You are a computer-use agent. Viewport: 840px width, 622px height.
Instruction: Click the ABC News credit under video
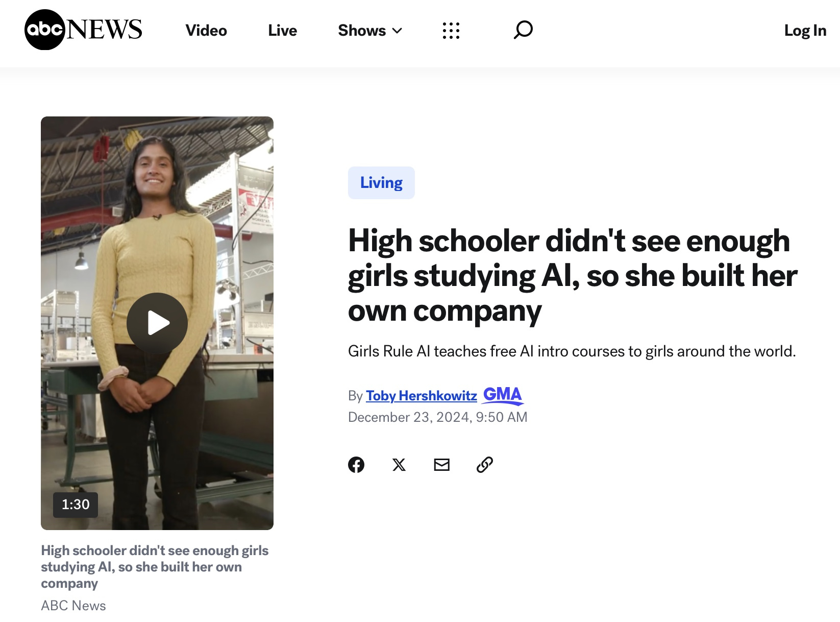click(x=73, y=606)
